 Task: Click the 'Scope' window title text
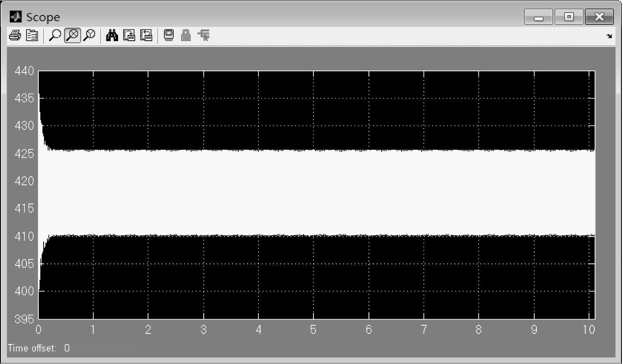(x=43, y=17)
